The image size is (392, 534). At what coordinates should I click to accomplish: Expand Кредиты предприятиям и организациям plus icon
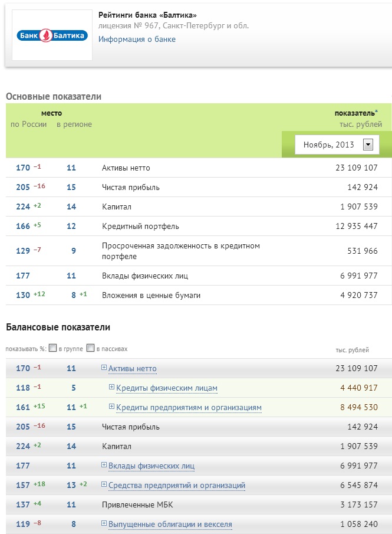(112, 407)
